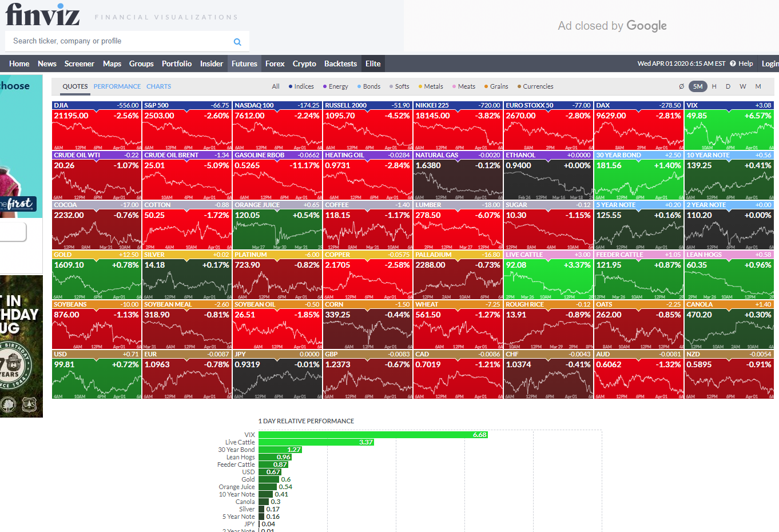Open the DJIA futures tile
This screenshot has width=779, height=532.
point(97,126)
